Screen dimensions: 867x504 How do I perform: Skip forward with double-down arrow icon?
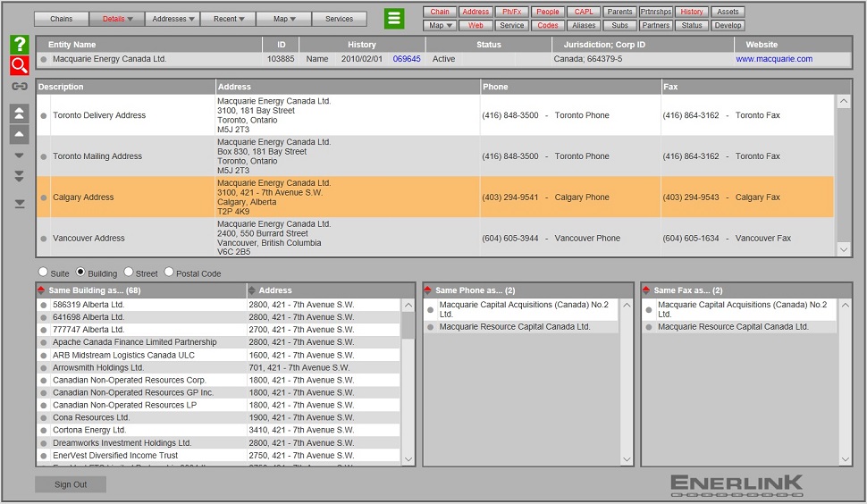click(x=20, y=176)
